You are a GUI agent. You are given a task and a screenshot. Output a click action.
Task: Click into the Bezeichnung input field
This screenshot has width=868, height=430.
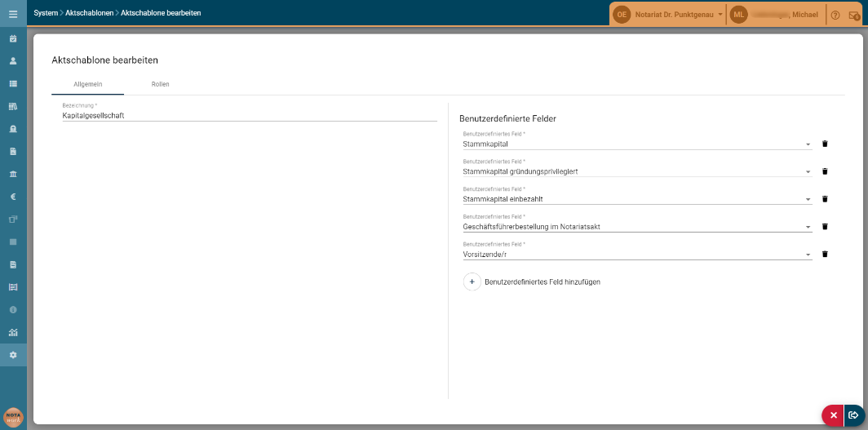250,116
